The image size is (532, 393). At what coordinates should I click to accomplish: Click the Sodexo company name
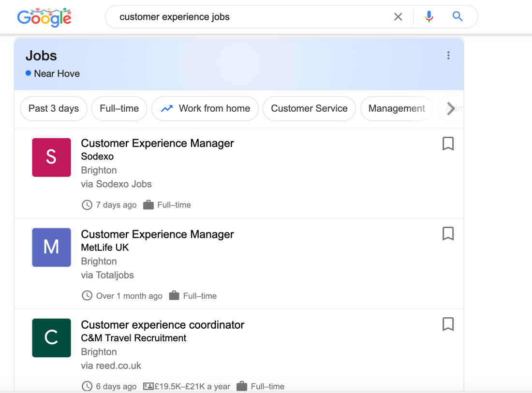(97, 156)
